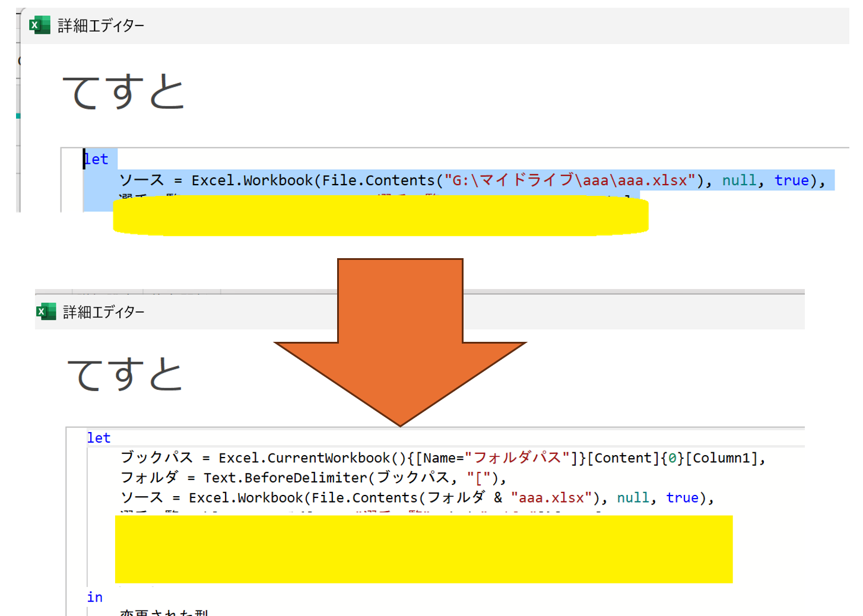Screen dimensions: 863x616
Task: Click the let keyword in the lower editor
Action: coord(99,438)
